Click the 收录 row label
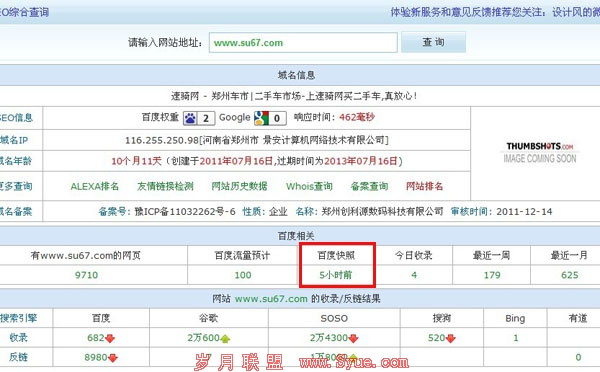This screenshot has height=372, width=600. (18, 338)
